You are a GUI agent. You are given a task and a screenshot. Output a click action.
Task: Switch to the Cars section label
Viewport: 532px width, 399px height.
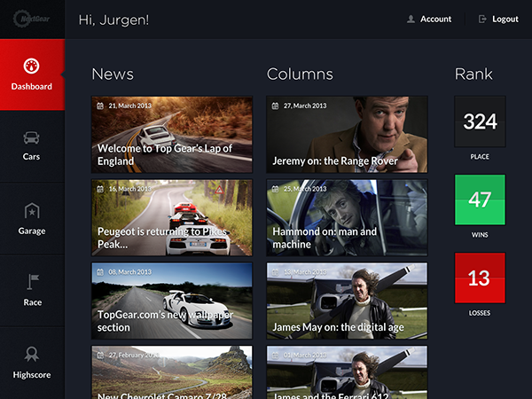tap(31, 157)
